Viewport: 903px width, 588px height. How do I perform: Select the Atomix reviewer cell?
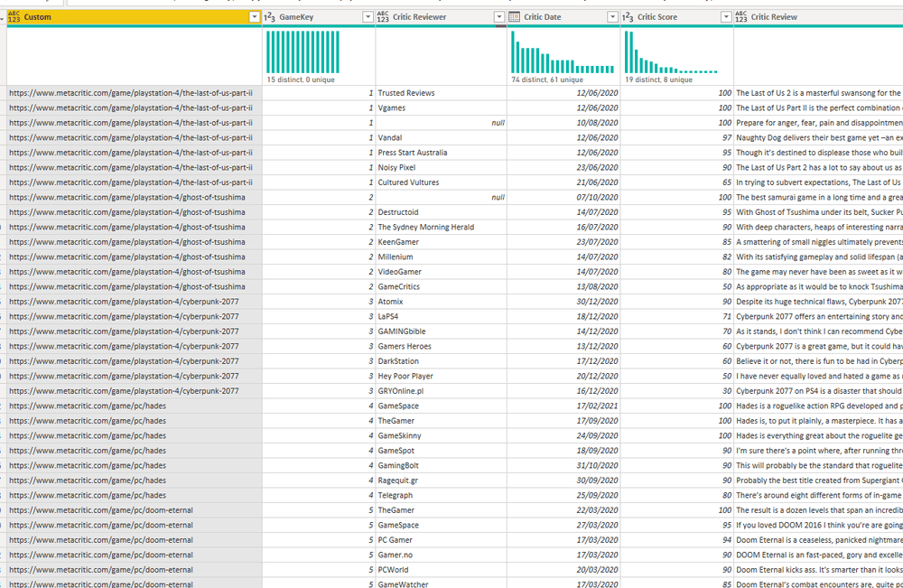click(x=442, y=302)
